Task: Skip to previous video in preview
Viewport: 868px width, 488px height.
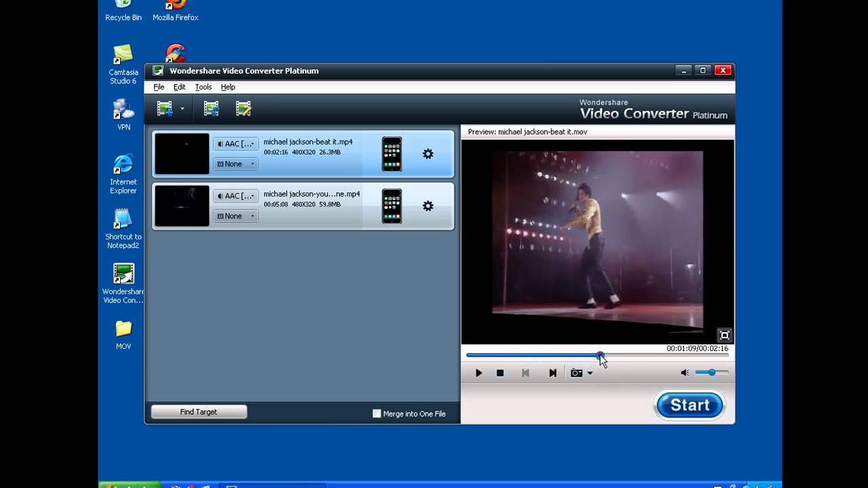Action: click(526, 373)
